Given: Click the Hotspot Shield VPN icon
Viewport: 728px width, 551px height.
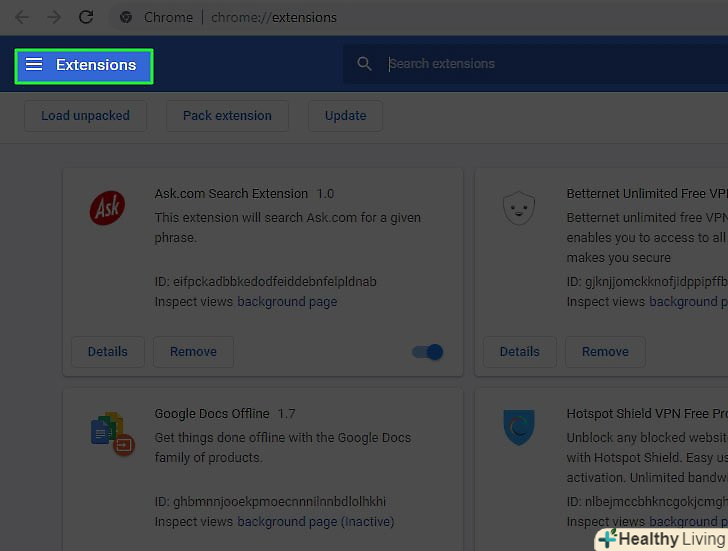Looking at the screenshot, I should [x=519, y=427].
